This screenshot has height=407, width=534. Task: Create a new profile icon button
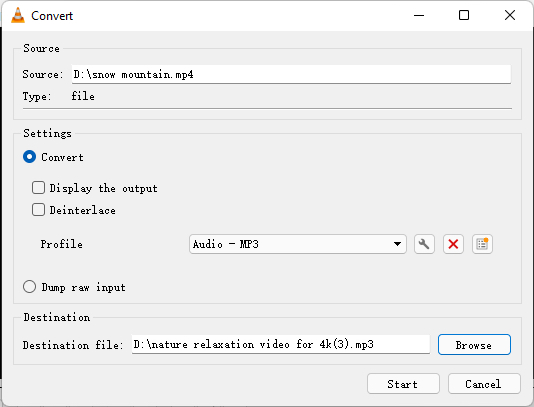pyautogui.click(x=482, y=244)
